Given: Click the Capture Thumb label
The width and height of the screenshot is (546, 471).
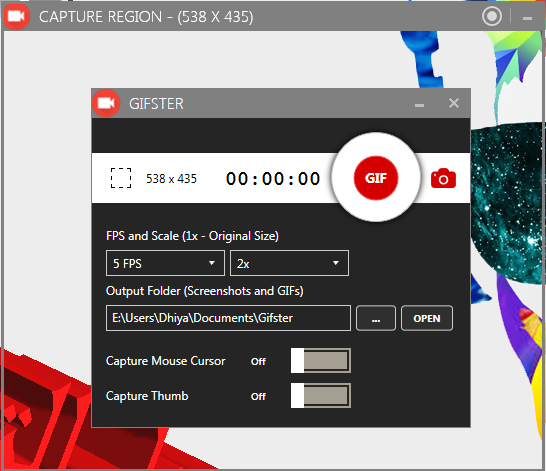Looking at the screenshot, I should click(147, 396).
